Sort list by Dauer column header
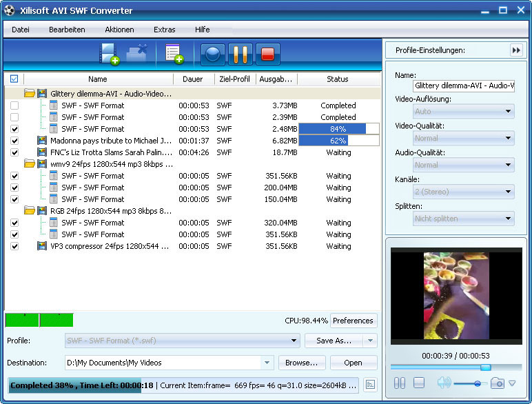 click(x=193, y=79)
